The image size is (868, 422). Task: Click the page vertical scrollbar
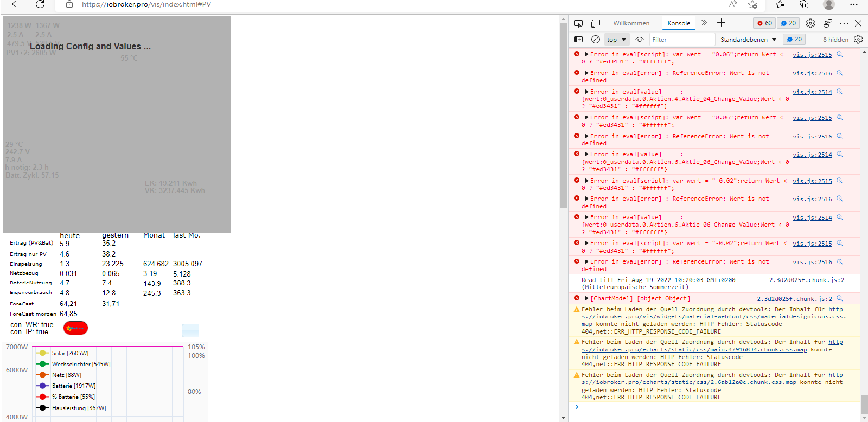[563, 117]
